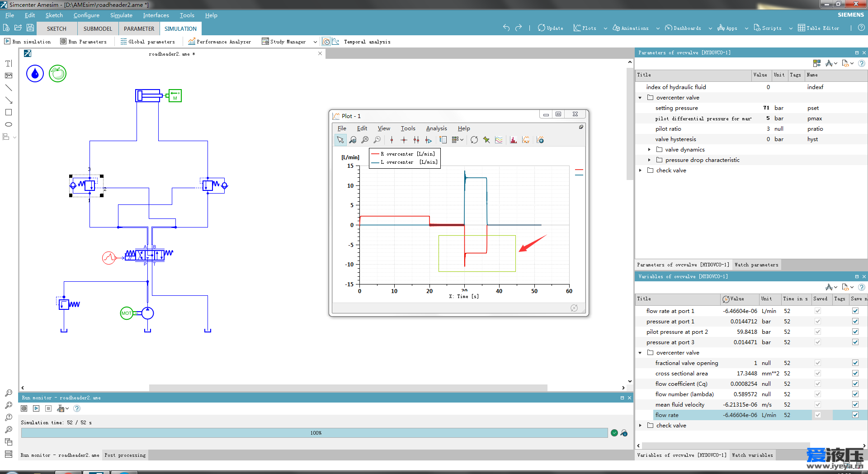Click the run options gear icon in Run monitor

tap(24, 408)
